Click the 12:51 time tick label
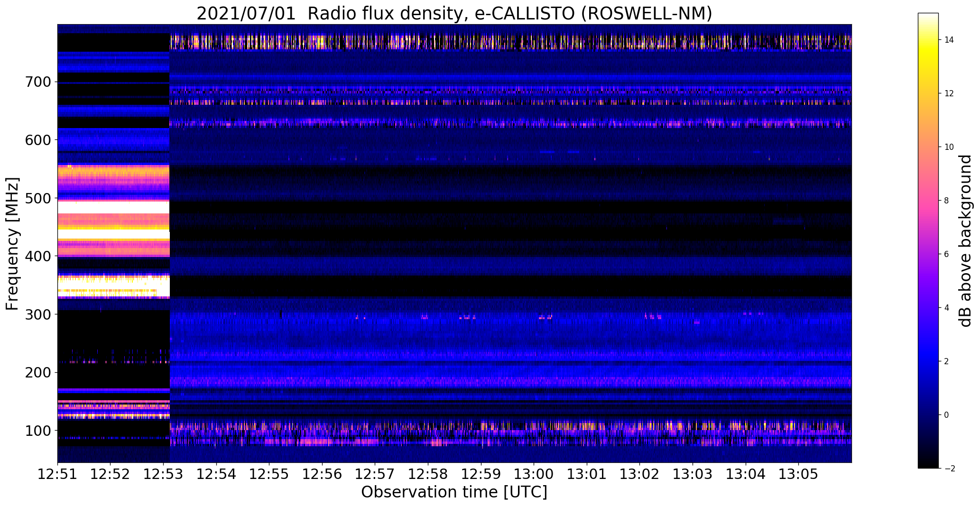 coord(57,475)
